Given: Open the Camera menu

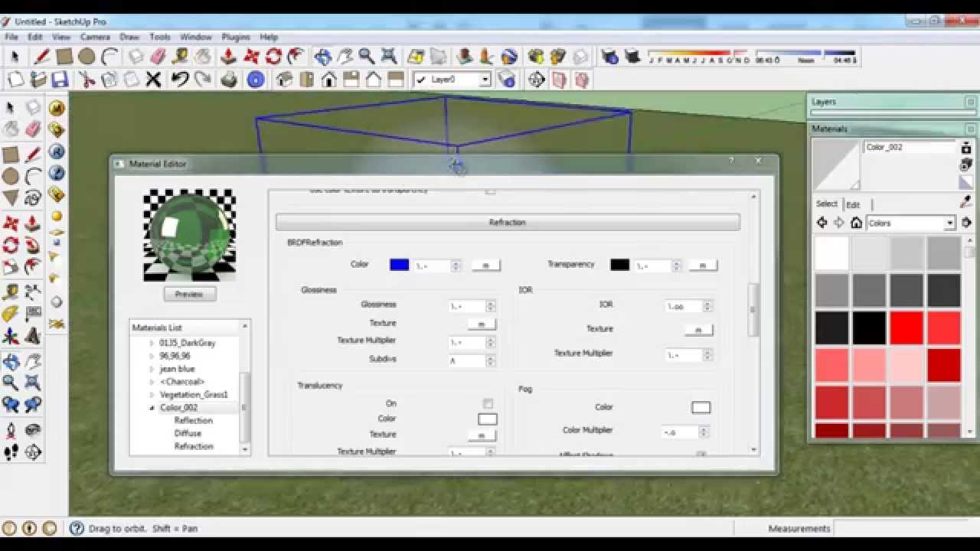Looking at the screenshot, I should 95,37.
